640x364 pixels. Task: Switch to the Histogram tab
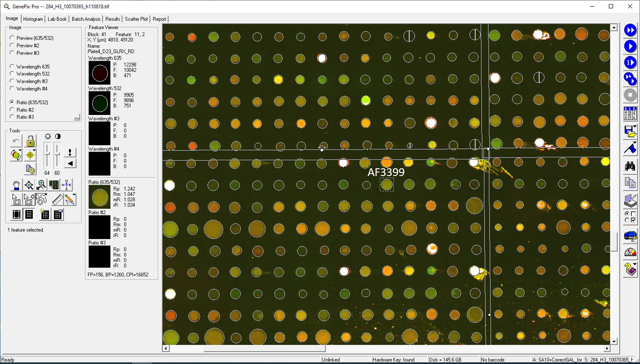pyautogui.click(x=33, y=19)
